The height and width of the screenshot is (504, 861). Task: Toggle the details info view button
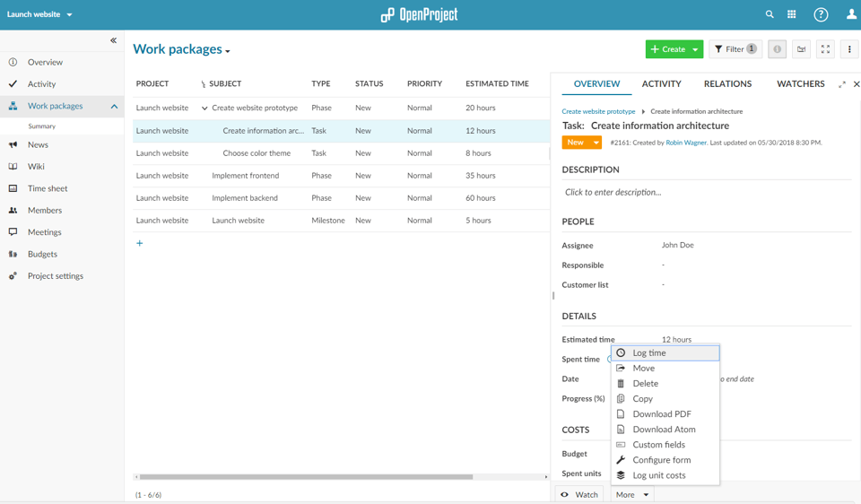click(x=777, y=49)
